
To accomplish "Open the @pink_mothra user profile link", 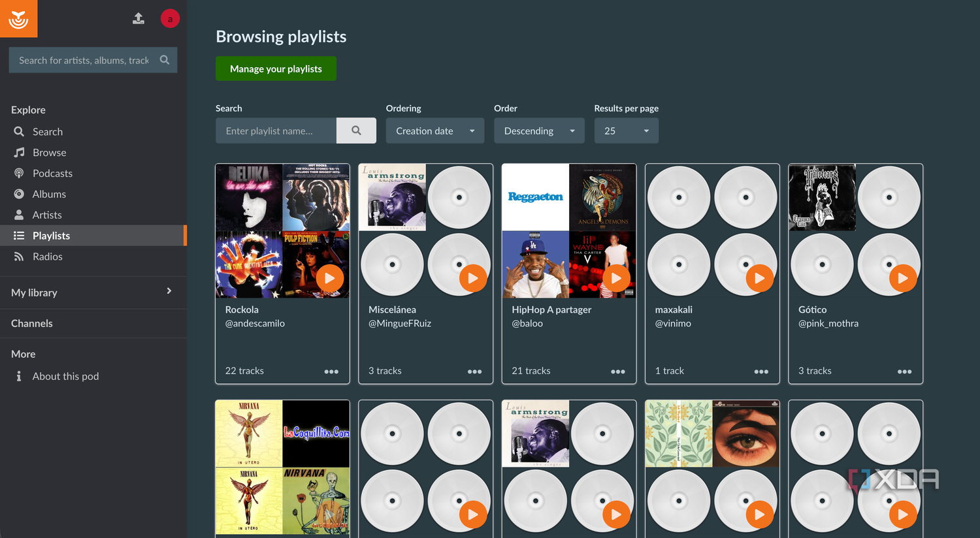I will [x=828, y=323].
